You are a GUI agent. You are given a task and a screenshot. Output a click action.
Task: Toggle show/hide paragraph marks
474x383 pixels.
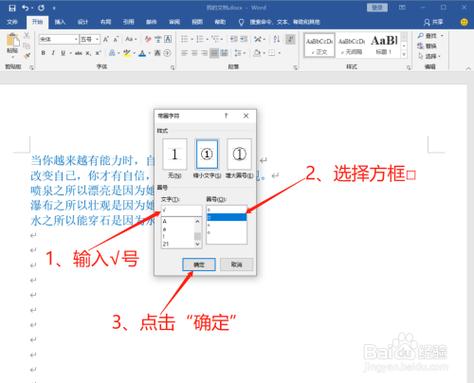[291, 39]
